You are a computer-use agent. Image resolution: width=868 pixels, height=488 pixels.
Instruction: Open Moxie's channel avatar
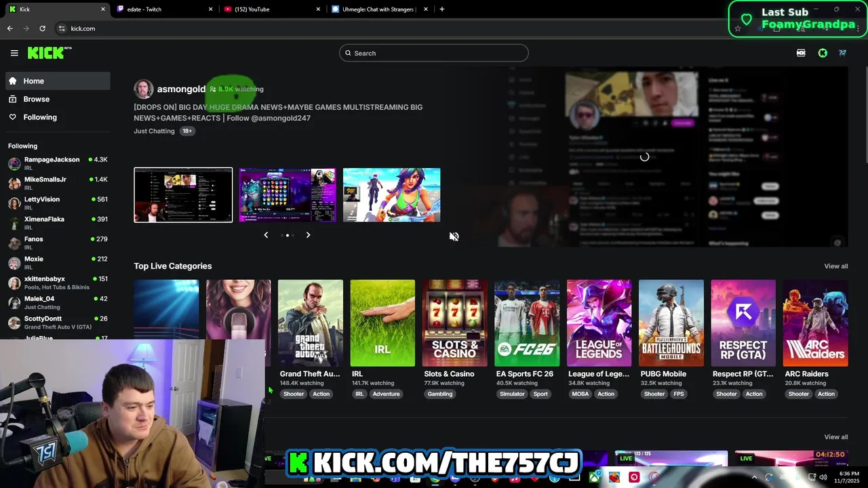click(14, 263)
